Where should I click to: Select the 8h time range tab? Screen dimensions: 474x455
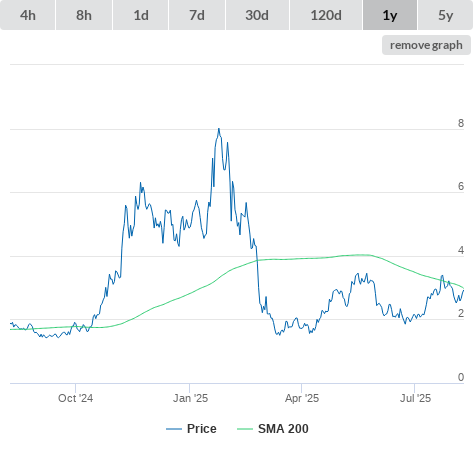pos(84,15)
